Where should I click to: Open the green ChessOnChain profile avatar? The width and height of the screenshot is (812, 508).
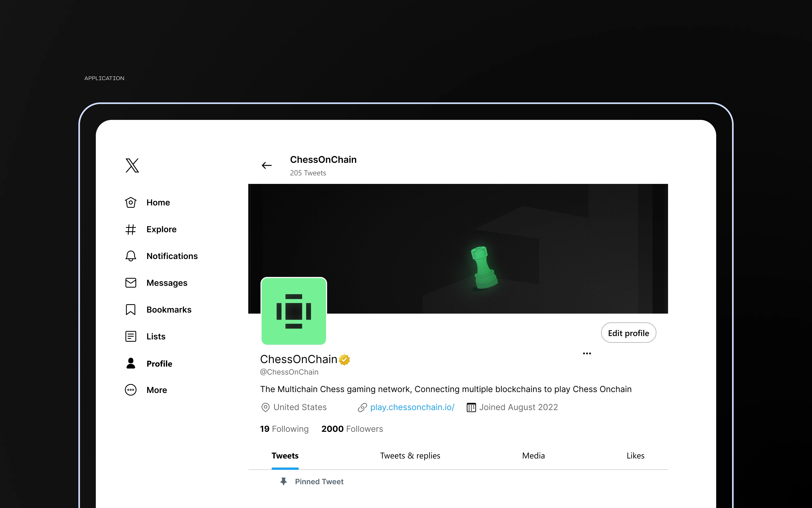click(x=294, y=311)
